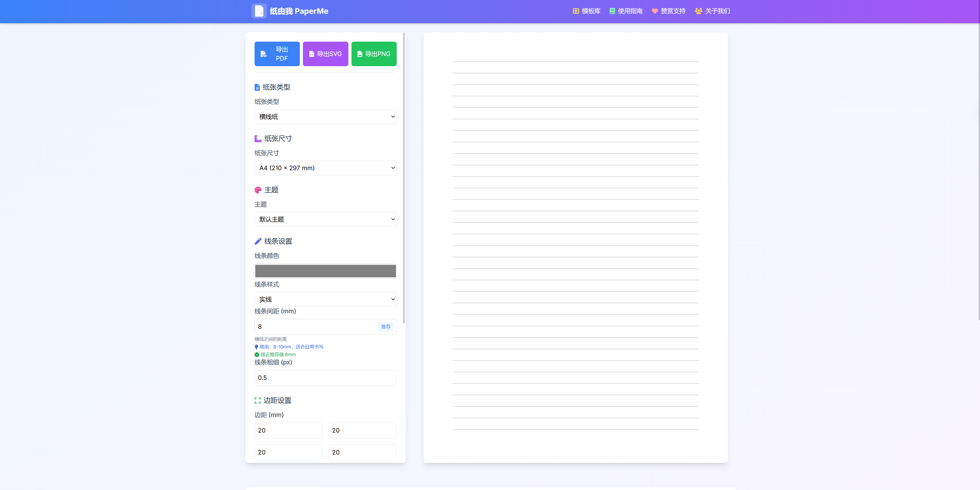This screenshot has height=490, width=980.
Task: Open the 实线 line style dropdown
Action: click(x=325, y=299)
